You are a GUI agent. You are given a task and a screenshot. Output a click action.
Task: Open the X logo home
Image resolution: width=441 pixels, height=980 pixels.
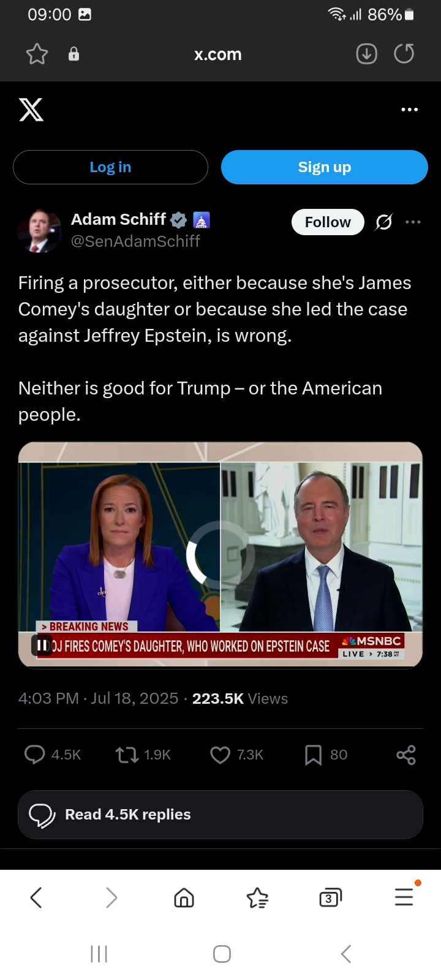point(31,110)
